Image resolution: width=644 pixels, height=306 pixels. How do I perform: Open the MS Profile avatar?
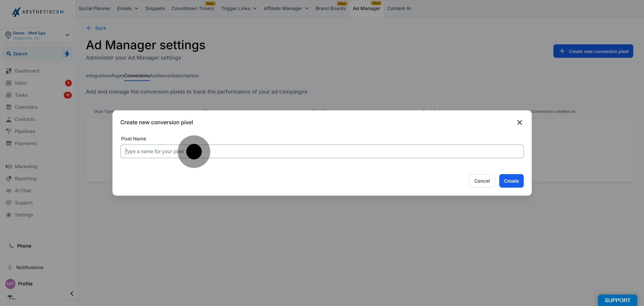click(x=10, y=284)
